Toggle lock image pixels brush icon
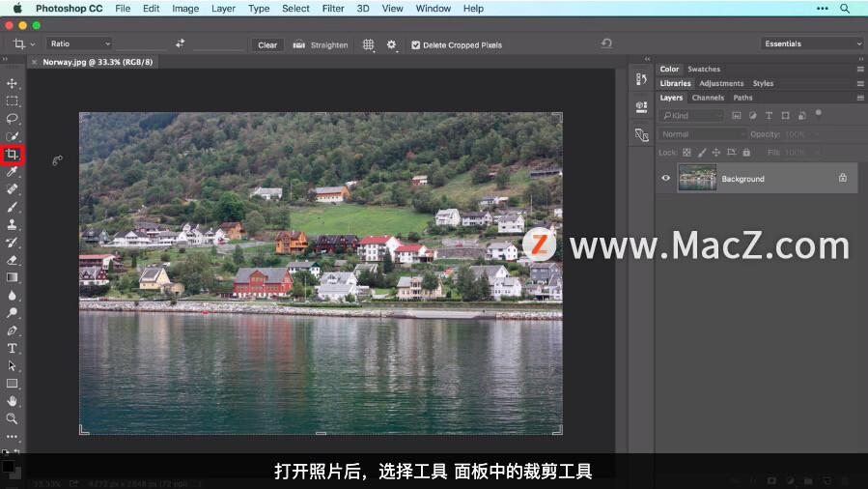 pos(702,153)
